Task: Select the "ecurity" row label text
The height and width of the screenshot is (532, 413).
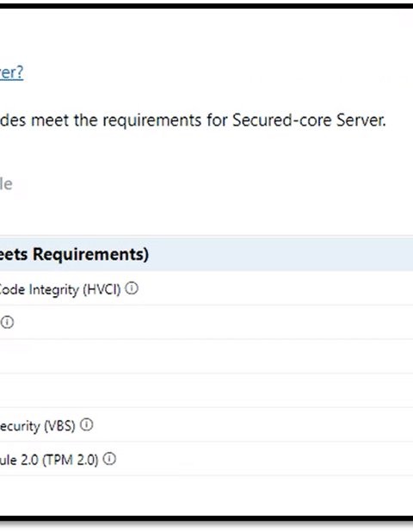Action: pyautogui.click(x=20, y=426)
